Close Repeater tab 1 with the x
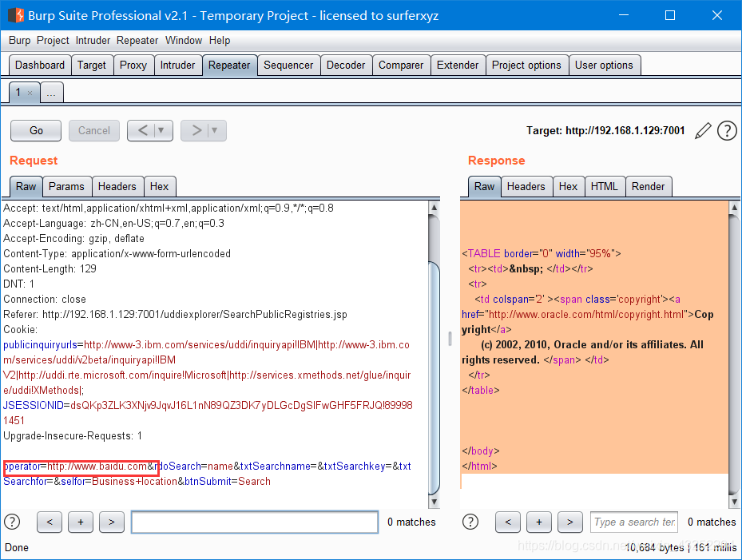Image resolution: width=742 pixels, height=560 pixels. pyautogui.click(x=30, y=93)
